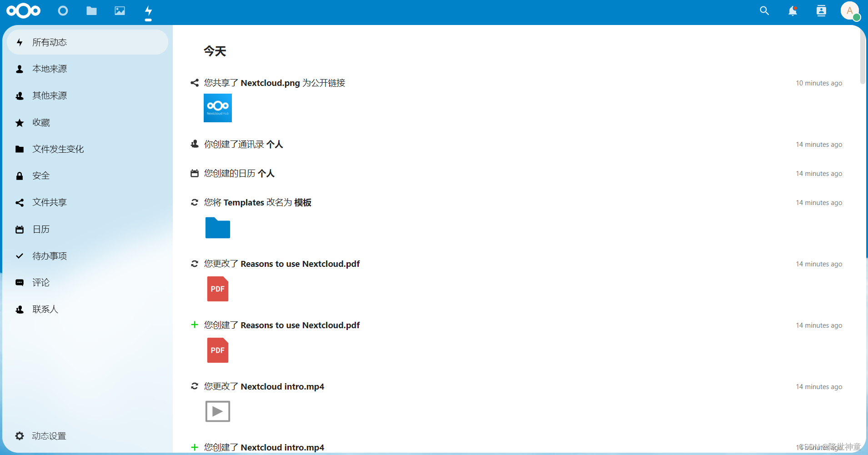Click the 今天 heading

click(x=215, y=51)
